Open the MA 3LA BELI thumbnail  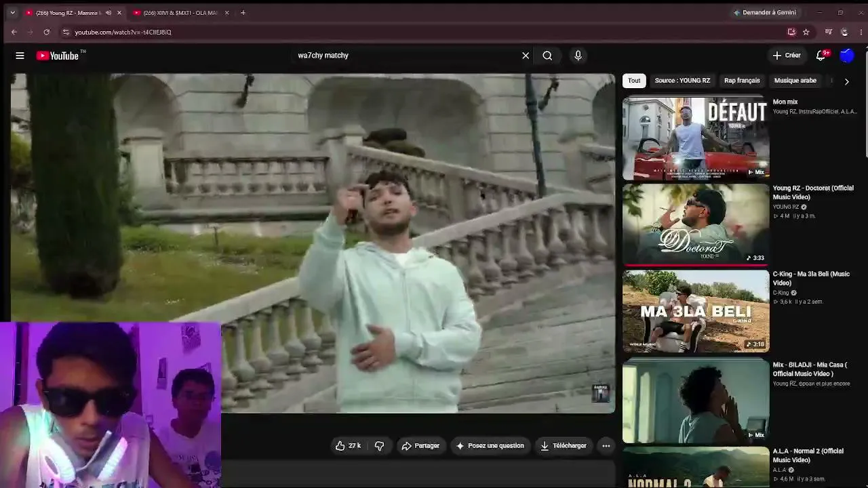(696, 311)
